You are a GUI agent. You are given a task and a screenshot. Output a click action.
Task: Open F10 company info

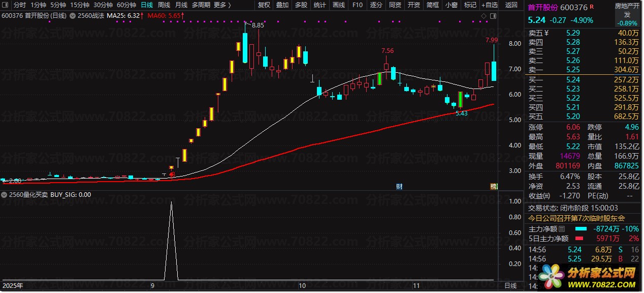pos(358,5)
